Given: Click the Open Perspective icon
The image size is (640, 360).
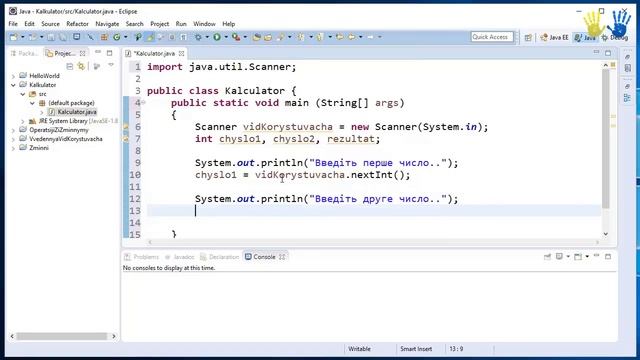Looking at the screenshot, I should [528, 38].
